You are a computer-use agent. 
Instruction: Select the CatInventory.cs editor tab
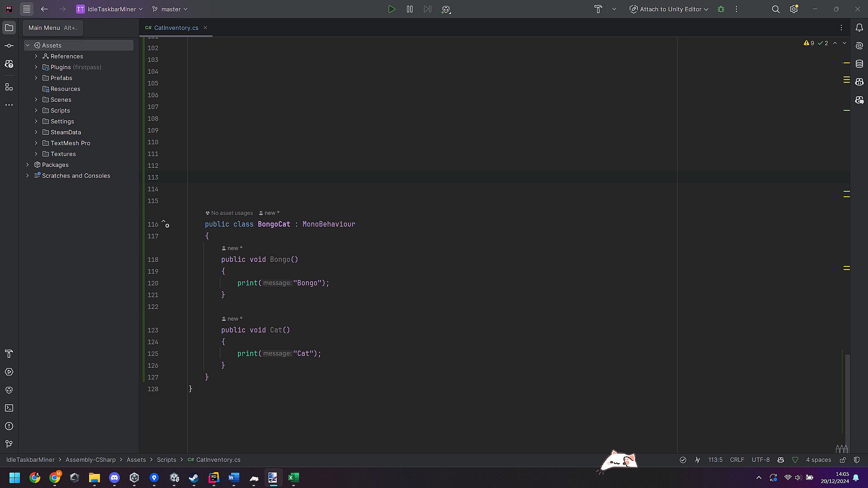click(x=176, y=28)
